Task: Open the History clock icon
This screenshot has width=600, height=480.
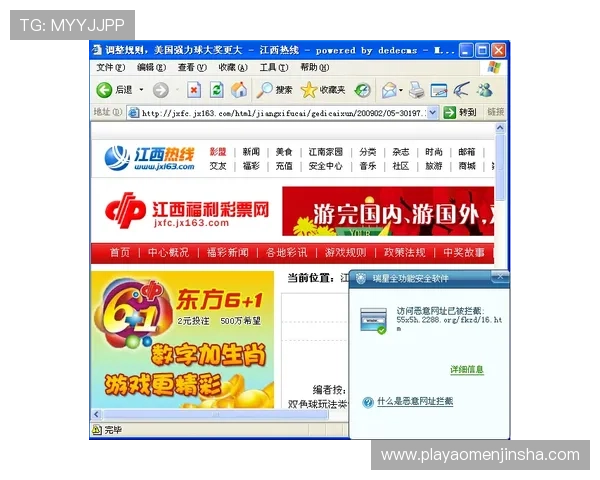Action: (362, 90)
